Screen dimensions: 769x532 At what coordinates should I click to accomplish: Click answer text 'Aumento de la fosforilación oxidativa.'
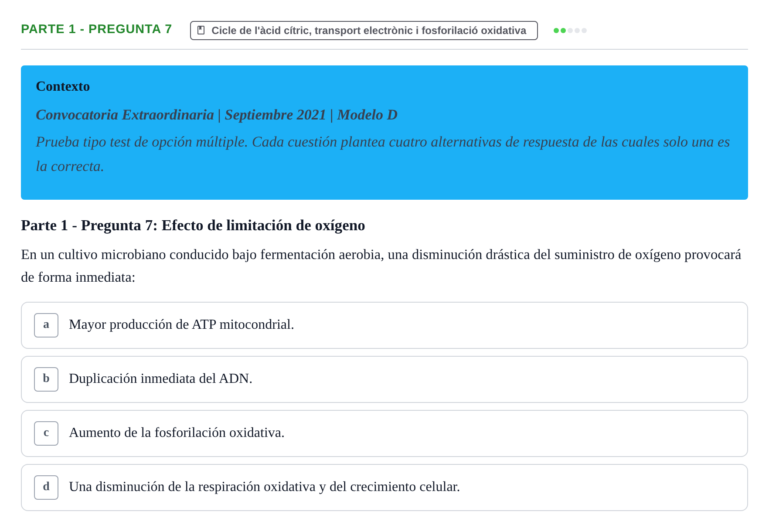click(x=177, y=433)
